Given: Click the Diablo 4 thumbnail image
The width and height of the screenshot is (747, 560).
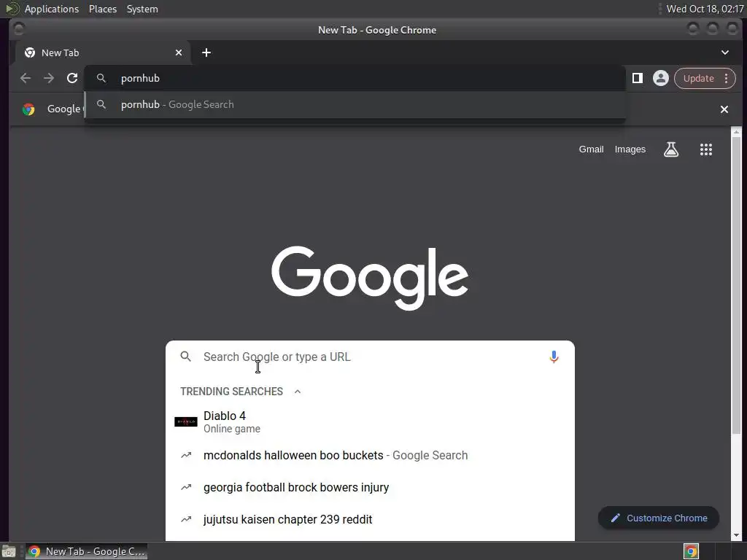Looking at the screenshot, I should click(186, 422).
